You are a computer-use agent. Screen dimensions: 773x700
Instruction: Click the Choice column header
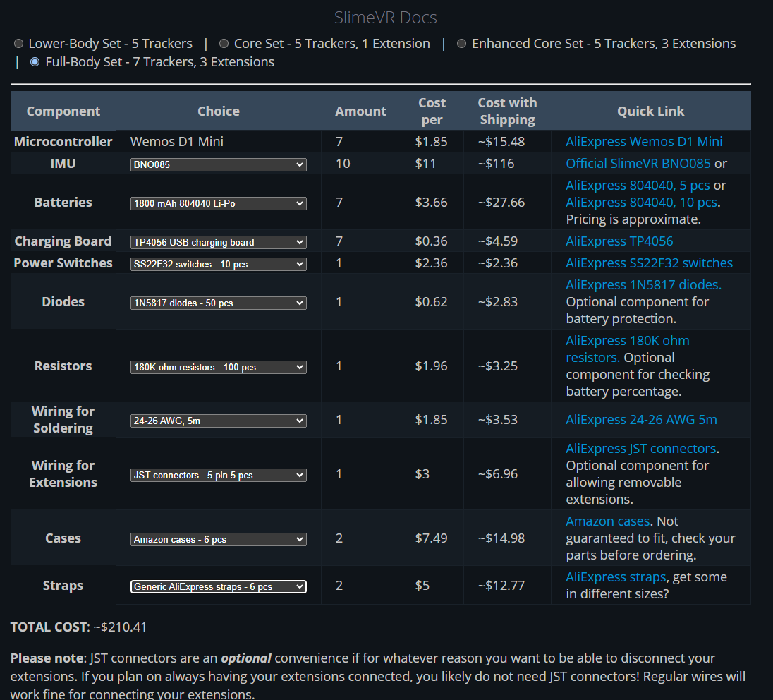coord(219,111)
